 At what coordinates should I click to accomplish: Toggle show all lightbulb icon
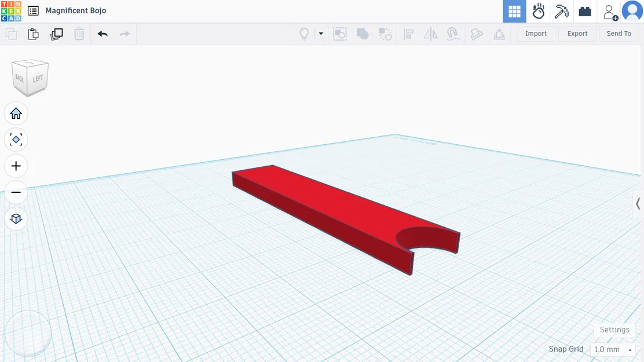point(304,34)
